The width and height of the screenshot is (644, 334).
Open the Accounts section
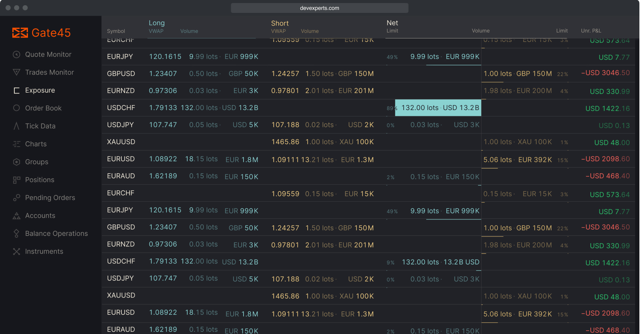pyautogui.click(x=40, y=215)
